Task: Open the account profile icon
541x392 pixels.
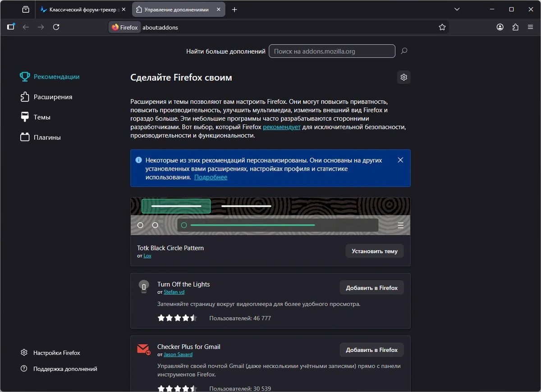Action: [x=500, y=27]
